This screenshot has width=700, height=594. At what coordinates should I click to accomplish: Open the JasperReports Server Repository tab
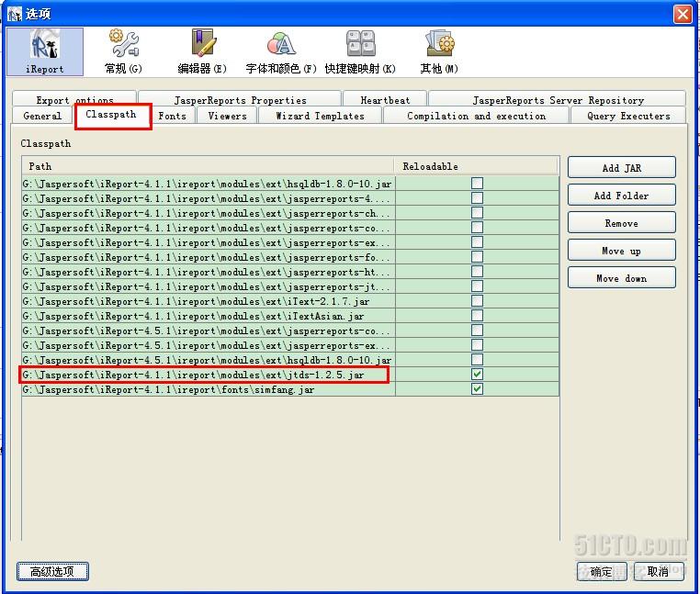pos(558,99)
